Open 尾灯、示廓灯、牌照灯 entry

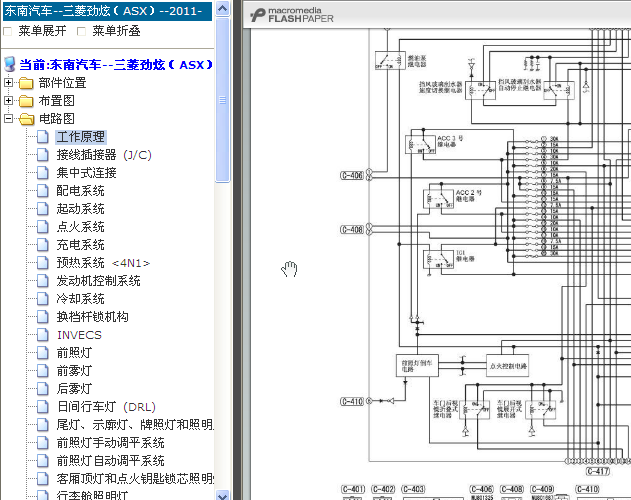(x=135, y=425)
